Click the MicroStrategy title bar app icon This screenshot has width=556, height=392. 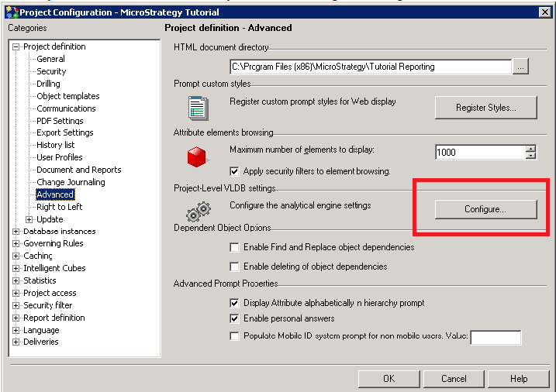(x=10, y=12)
